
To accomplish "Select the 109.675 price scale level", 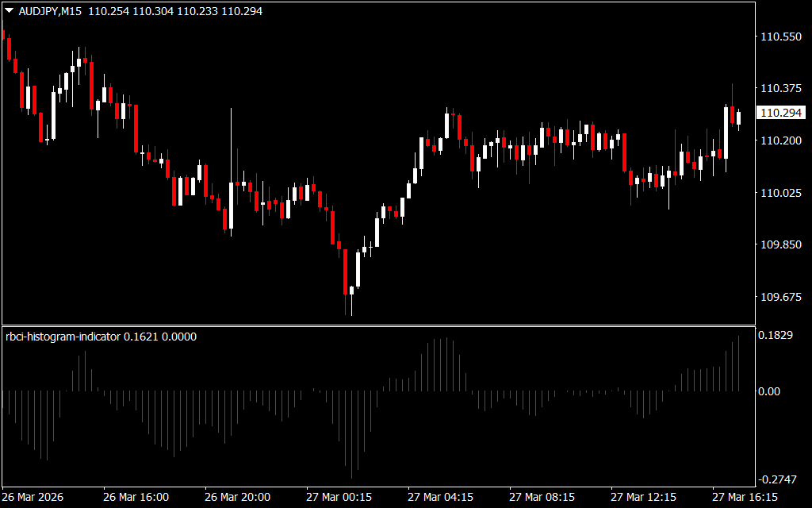I will (781, 297).
